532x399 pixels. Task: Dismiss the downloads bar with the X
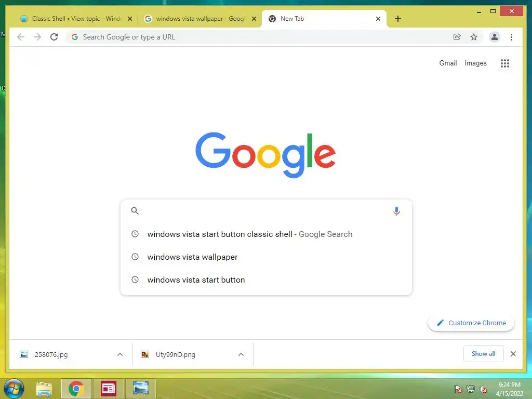point(513,354)
